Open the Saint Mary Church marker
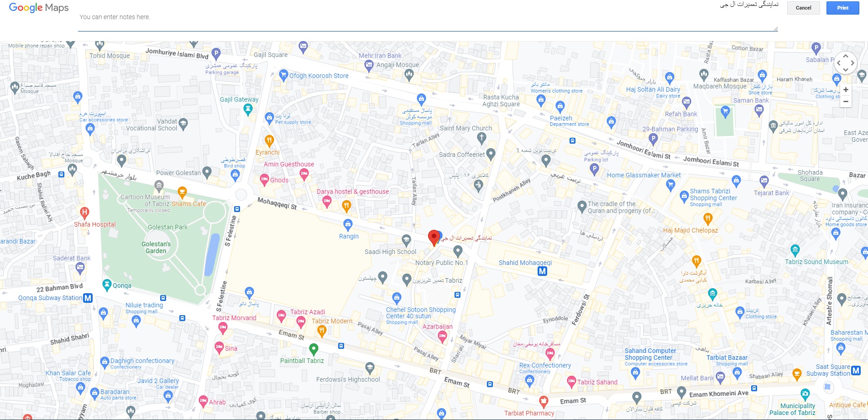868x420 pixels. coord(481,138)
